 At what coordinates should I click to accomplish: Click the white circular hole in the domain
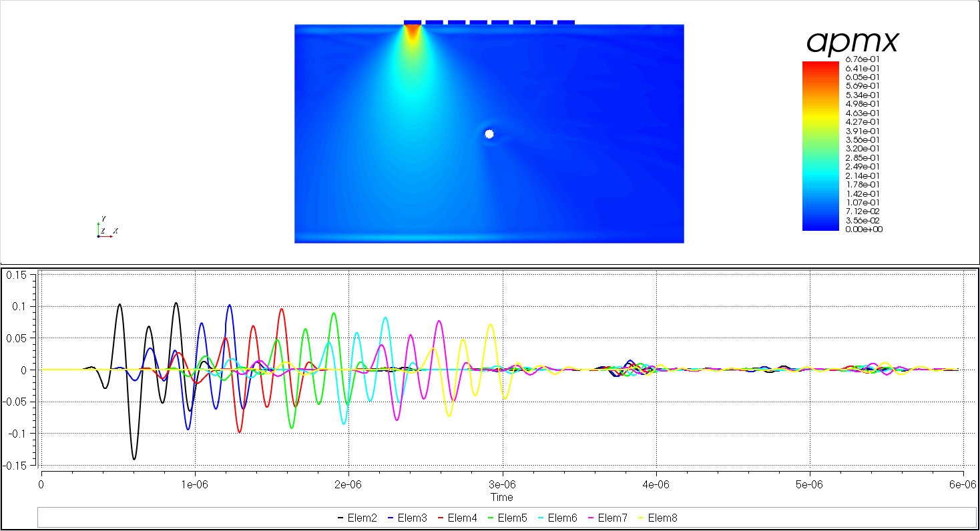coord(489,134)
